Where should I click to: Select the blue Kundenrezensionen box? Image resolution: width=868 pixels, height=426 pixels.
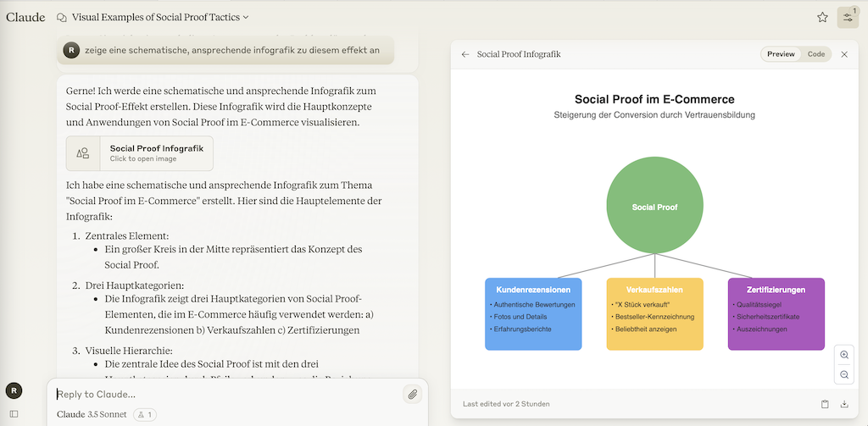tap(533, 313)
